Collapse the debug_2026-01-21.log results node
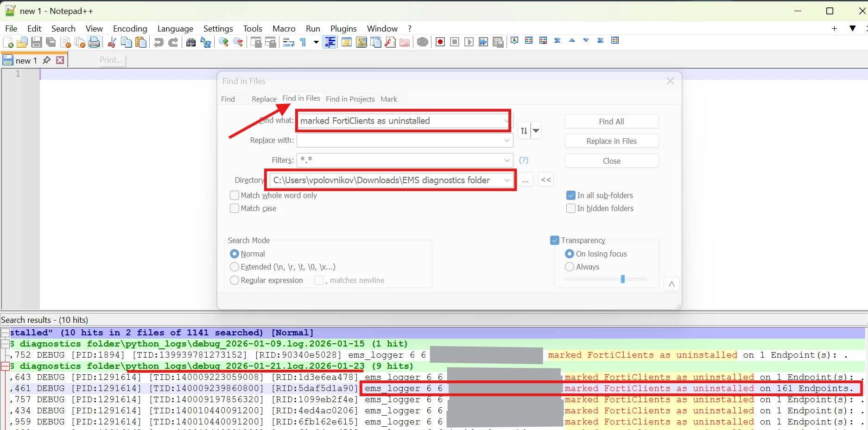868x430 pixels. [x=5, y=366]
